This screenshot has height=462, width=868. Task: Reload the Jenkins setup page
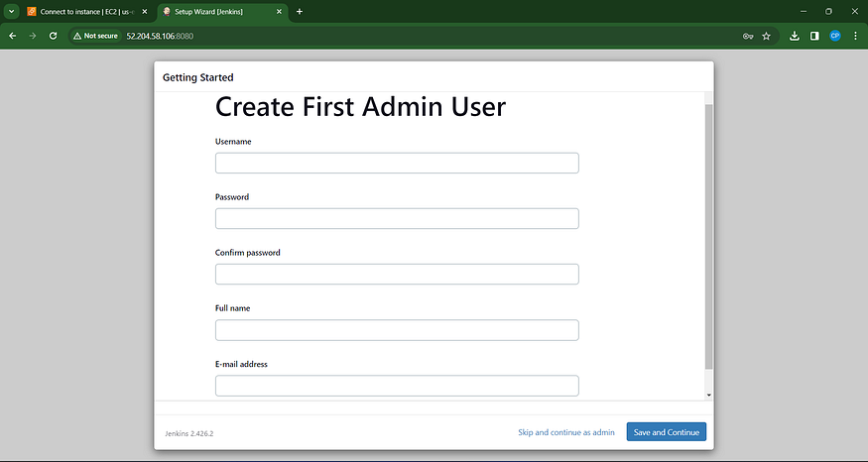(x=54, y=36)
